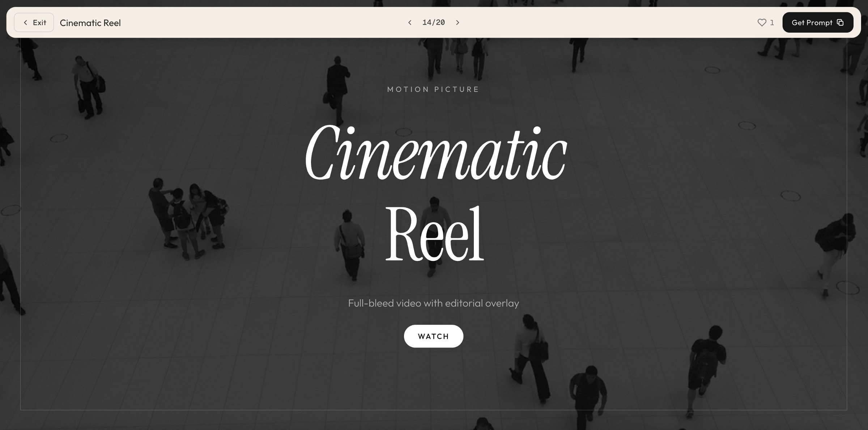
Task: Click the large Reel heading word
Action: coord(434,233)
